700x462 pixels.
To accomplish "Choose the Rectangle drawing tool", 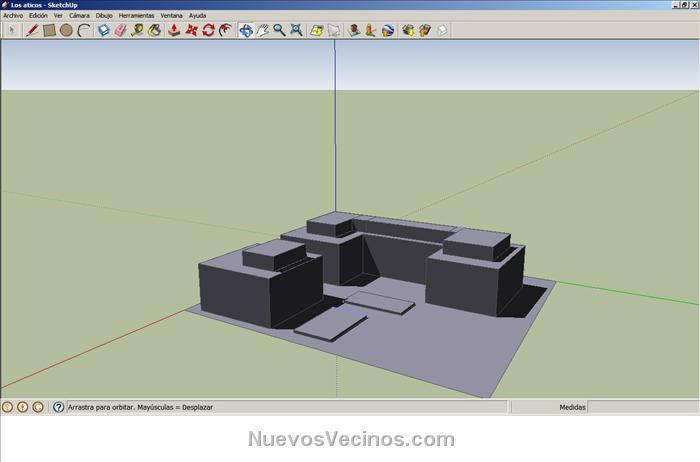I will coord(48,30).
